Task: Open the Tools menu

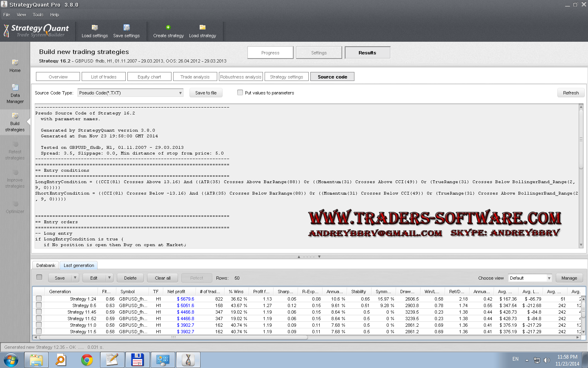Action: click(x=38, y=15)
